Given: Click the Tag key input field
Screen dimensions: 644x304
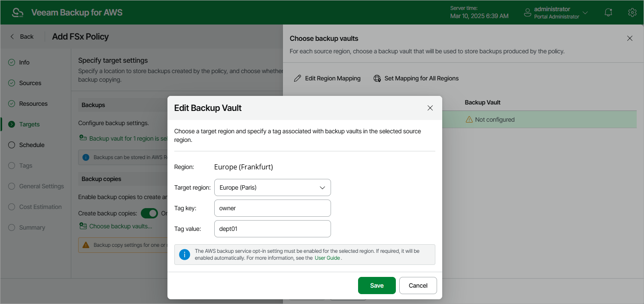Looking at the screenshot, I should click(x=272, y=208).
